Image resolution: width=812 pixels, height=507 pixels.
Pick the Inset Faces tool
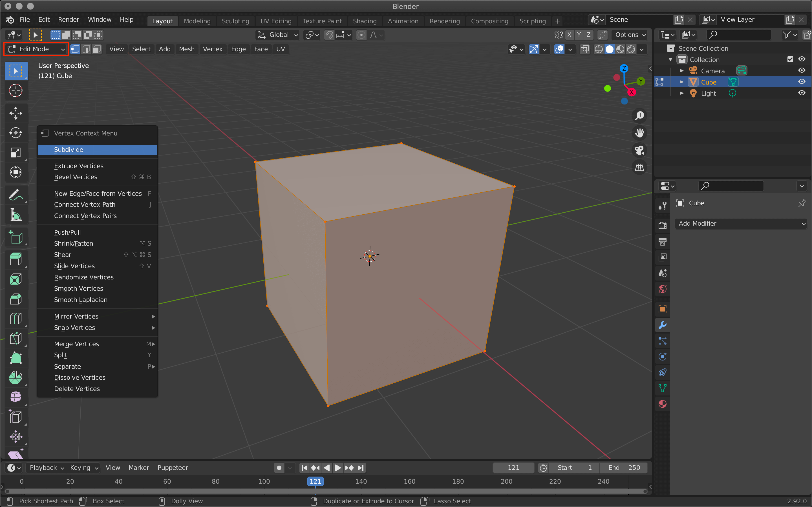pyautogui.click(x=16, y=279)
